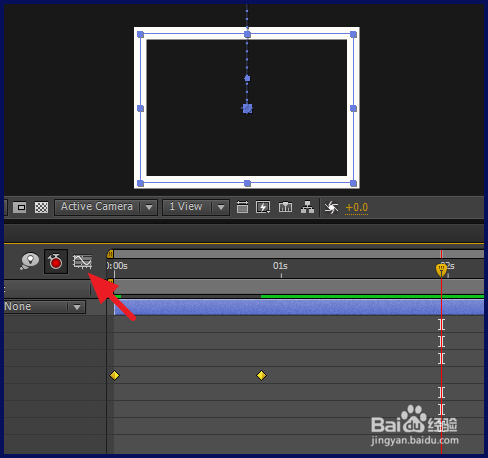The height and width of the screenshot is (458, 488).
Task: Open the None parent dropdown
Action: click(x=45, y=307)
